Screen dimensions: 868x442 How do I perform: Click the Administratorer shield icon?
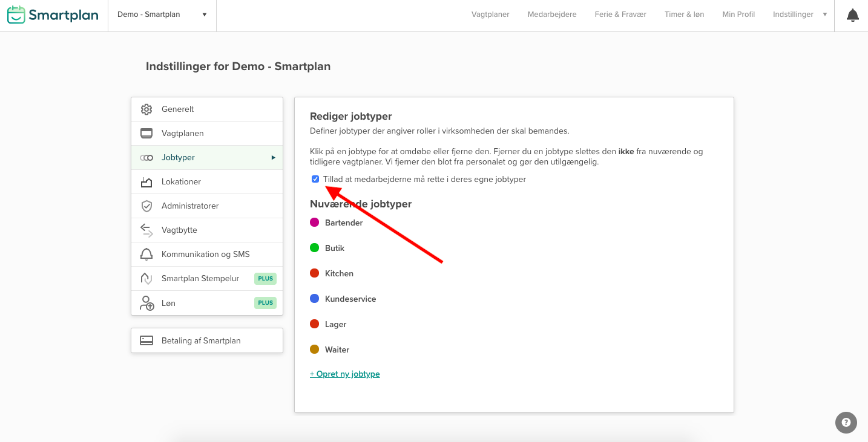click(x=146, y=206)
